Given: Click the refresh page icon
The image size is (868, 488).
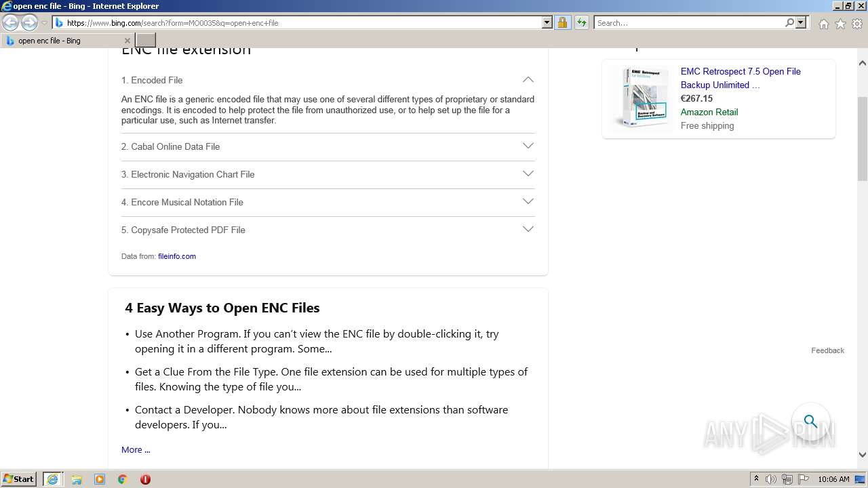Looking at the screenshot, I should click(x=582, y=23).
